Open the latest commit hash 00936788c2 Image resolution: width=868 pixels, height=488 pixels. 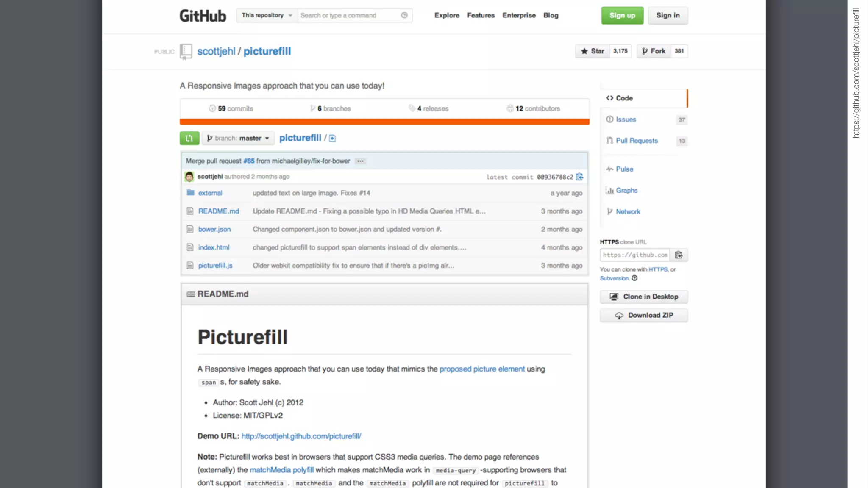pyautogui.click(x=555, y=177)
